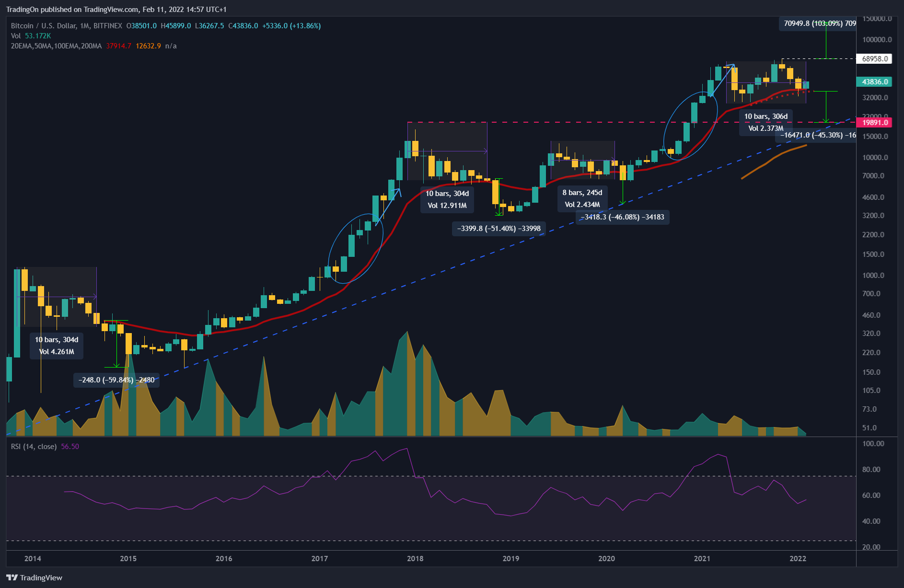904x588 pixels.
Task: Click the 2018 label on time axis
Action: pyautogui.click(x=415, y=558)
